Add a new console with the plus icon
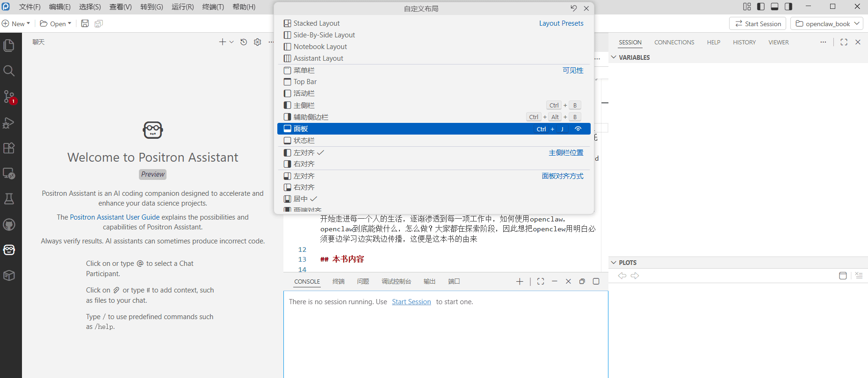This screenshot has width=868, height=378. (x=520, y=281)
